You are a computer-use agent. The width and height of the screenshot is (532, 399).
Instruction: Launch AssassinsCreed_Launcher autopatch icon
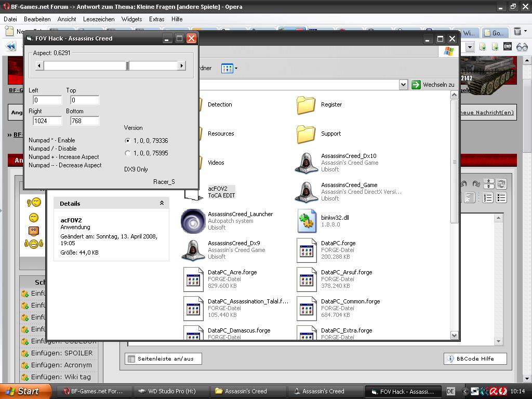193,221
